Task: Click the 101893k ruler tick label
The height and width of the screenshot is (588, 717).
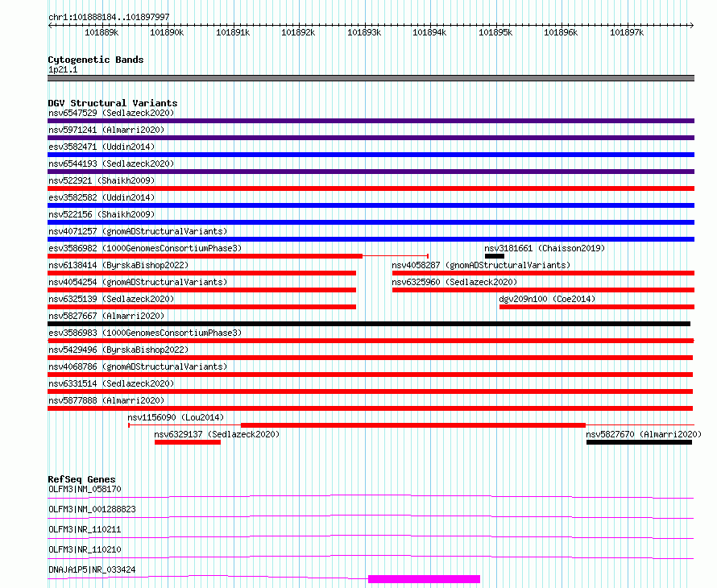Action: tap(364, 32)
